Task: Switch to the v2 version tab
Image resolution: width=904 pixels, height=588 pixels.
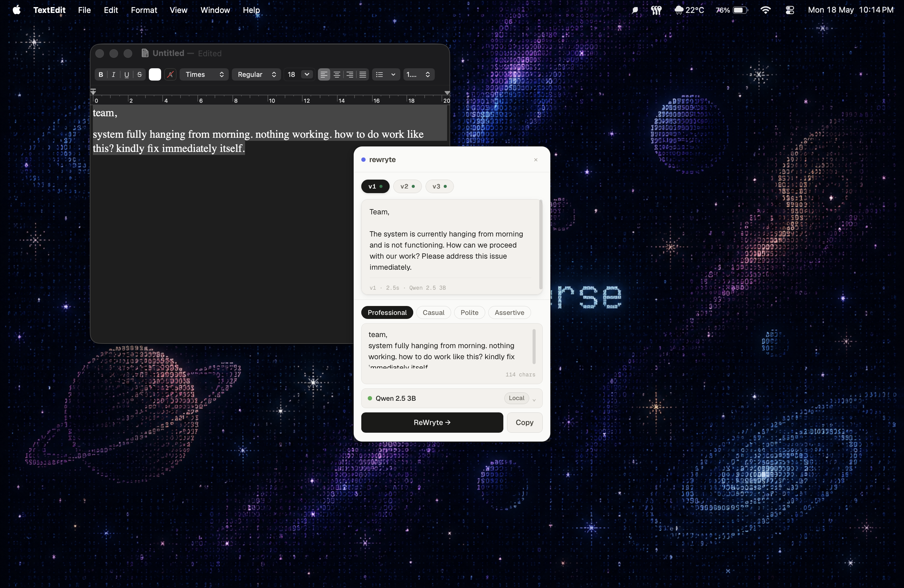Action: point(407,186)
